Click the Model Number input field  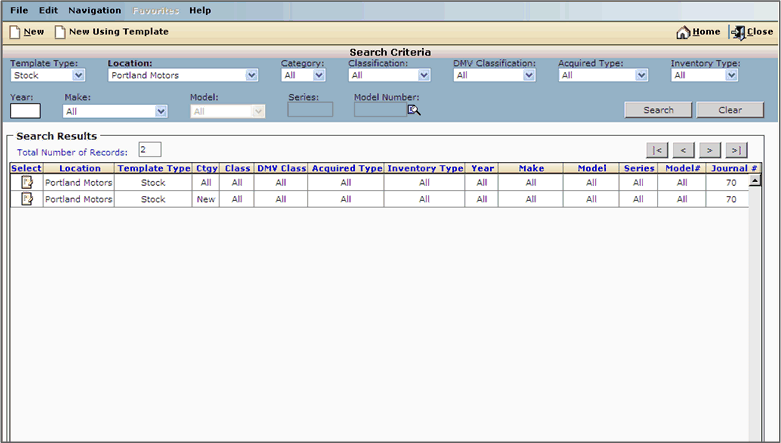point(381,110)
